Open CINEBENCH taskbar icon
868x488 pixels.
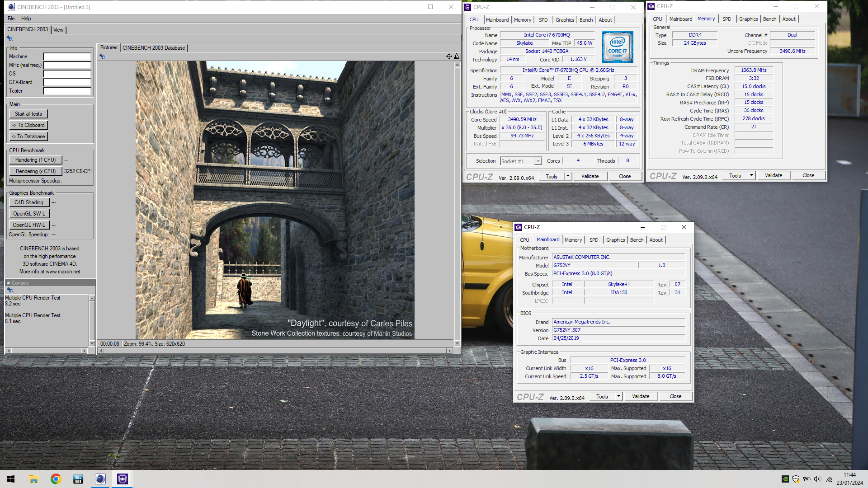click(100, 479)
